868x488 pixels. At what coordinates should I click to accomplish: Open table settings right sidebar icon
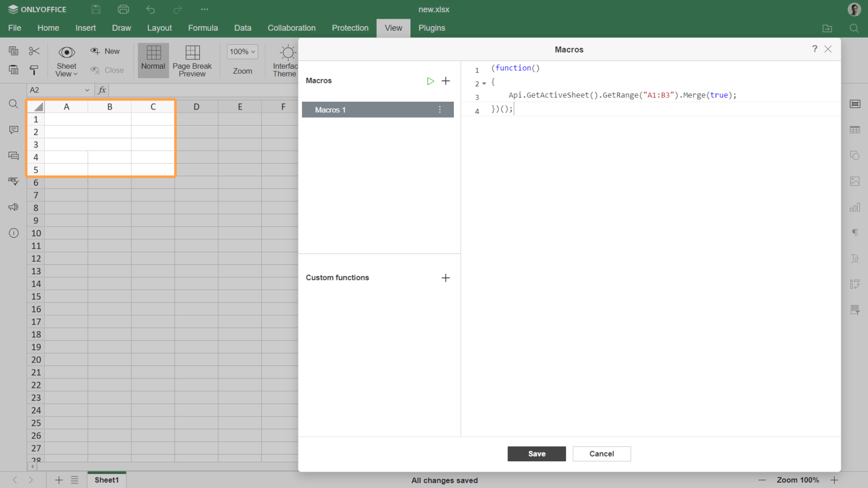(855, 130)
